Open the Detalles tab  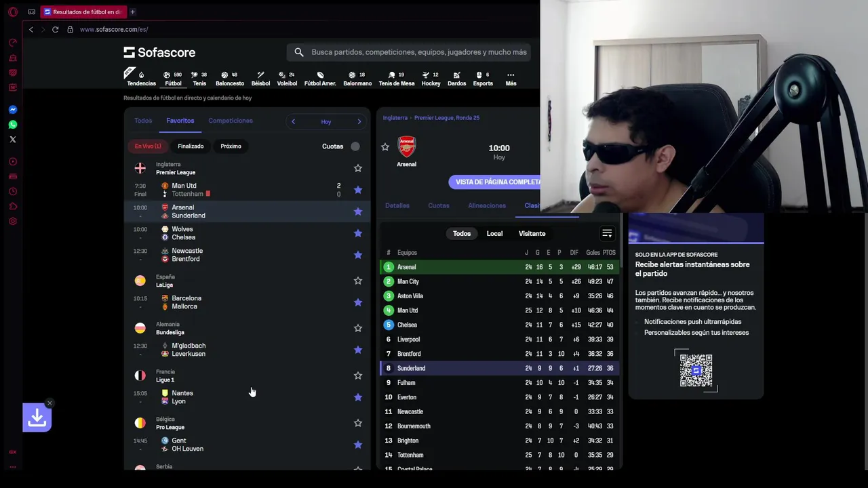397,205
